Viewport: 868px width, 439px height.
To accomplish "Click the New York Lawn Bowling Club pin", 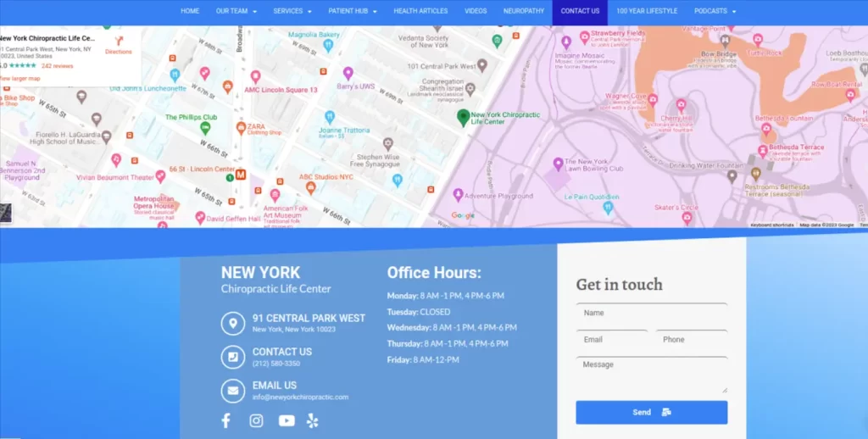I will tap(558, 164).
